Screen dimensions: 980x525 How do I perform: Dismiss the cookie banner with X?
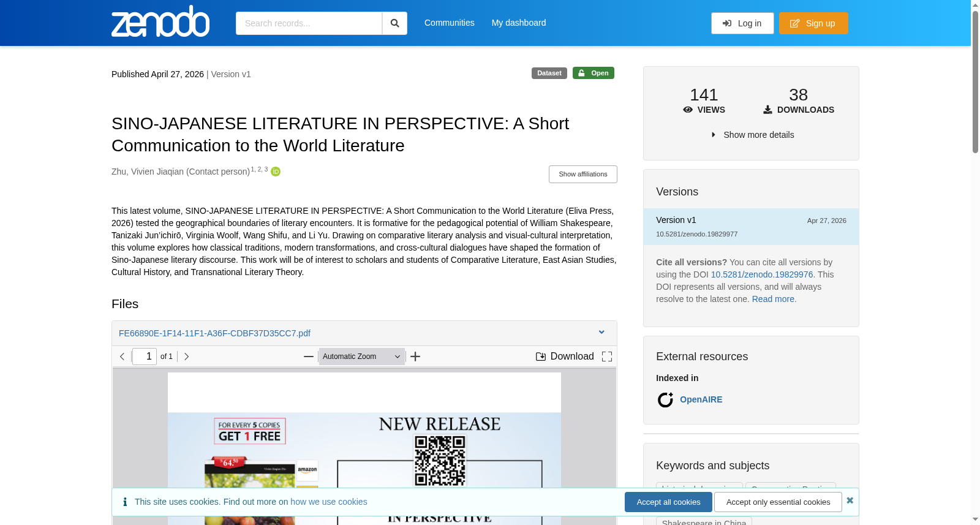tap(850, 500)
